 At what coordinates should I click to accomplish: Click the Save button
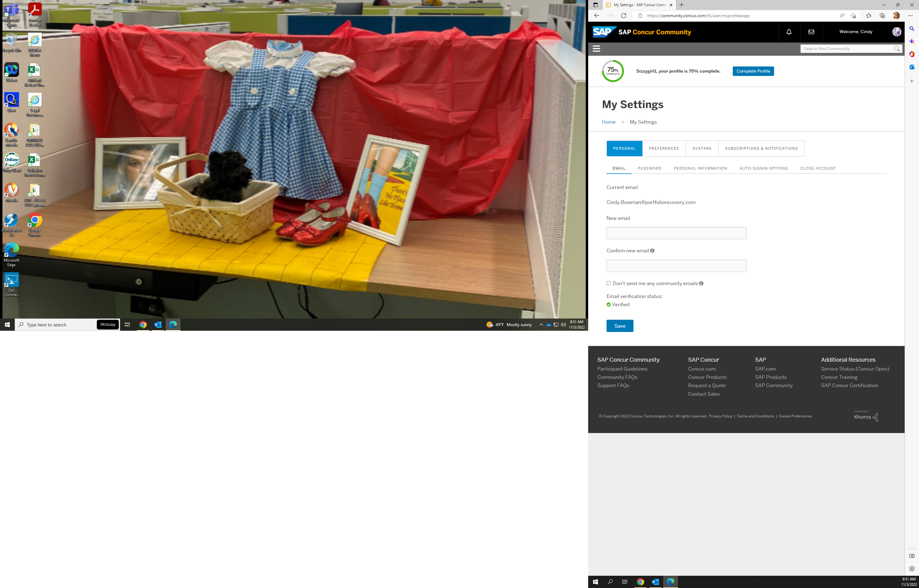tap(620, 326)
